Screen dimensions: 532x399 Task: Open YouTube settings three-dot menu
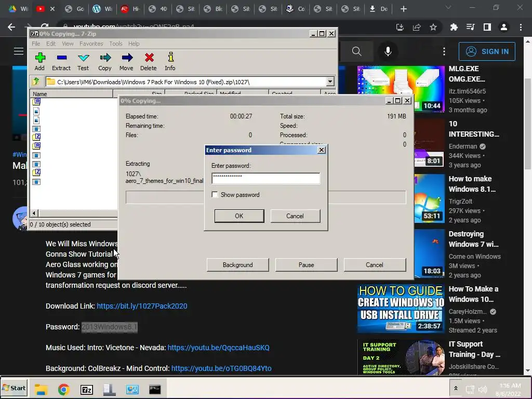tap(444, 51)
